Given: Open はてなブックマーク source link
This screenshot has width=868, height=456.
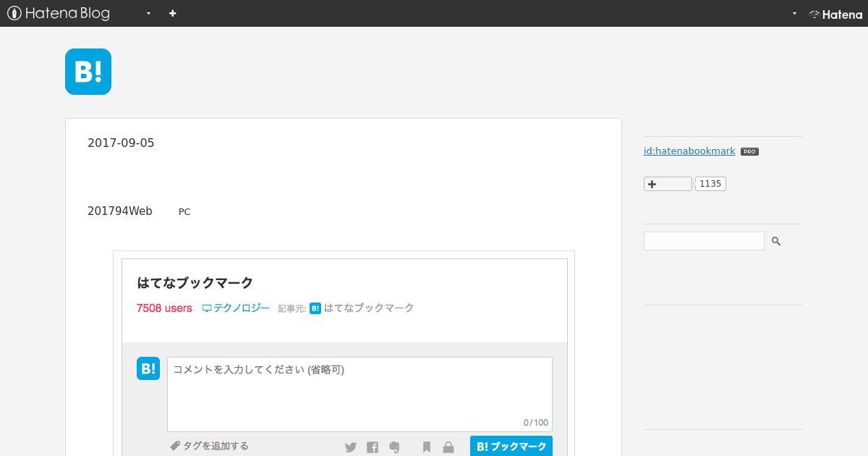Looking at the screenshot, I should (x=369, y=308).
